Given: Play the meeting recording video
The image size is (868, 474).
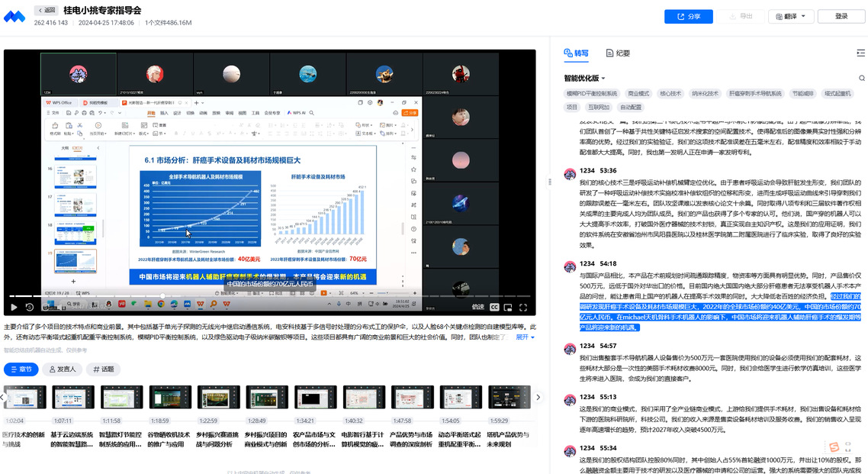Looking at the screenshot, I should tap(14, 307).
